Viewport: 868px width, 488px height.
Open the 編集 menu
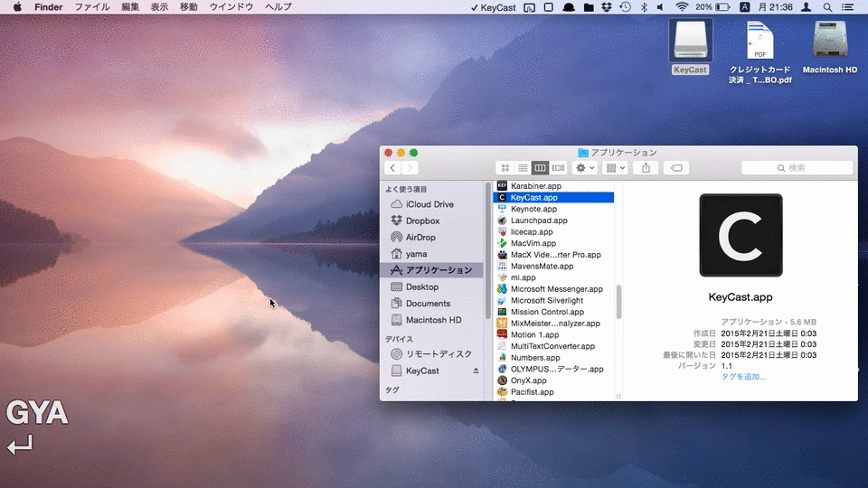point(130,7)
